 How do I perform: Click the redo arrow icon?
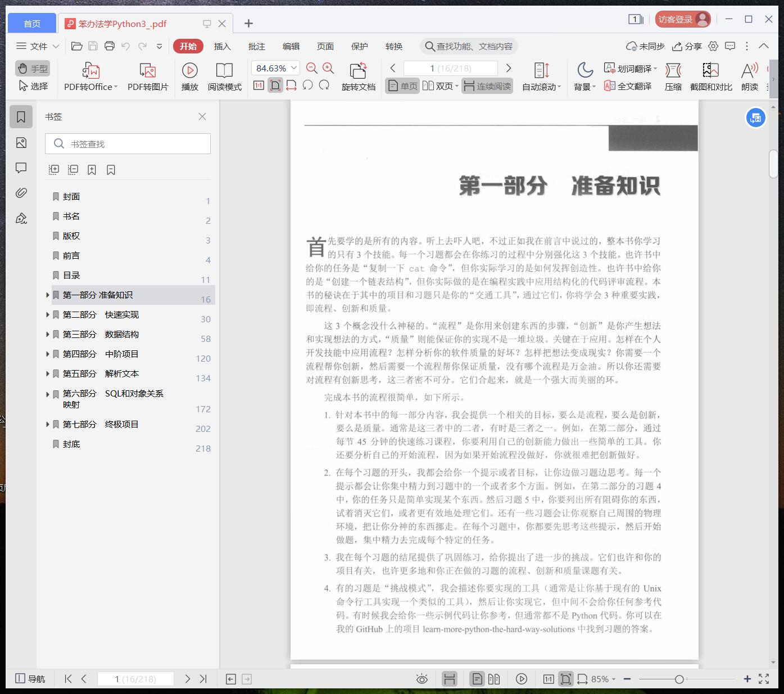point(143,46)
